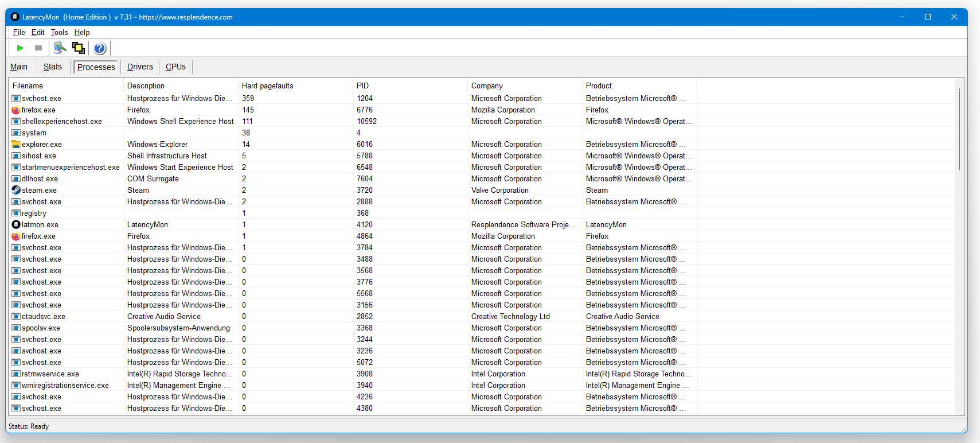Click the Spoolersubsystem-Anwendung description
Image resolution: width=980 pixels, height=443 pixels.
pos(178,328)
